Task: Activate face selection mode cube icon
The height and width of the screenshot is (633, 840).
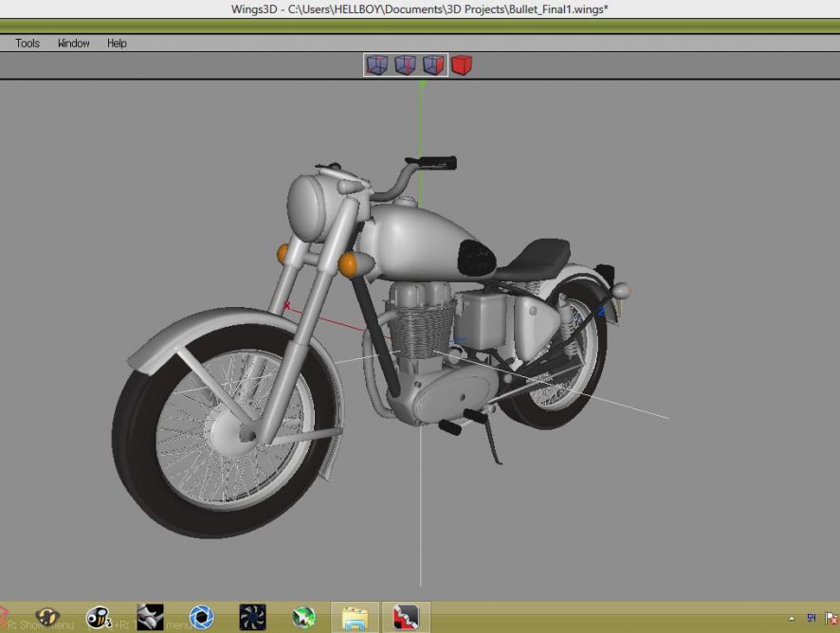Action: (433, 64)
